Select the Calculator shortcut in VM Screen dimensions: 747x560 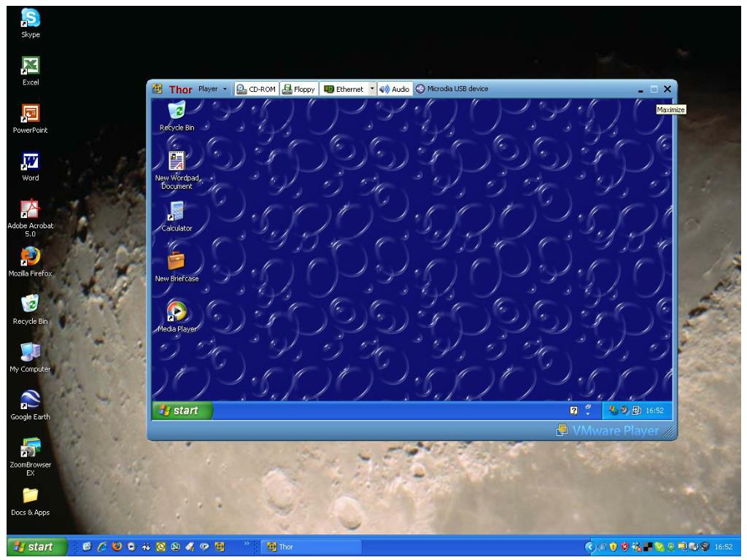click(177, 217)
